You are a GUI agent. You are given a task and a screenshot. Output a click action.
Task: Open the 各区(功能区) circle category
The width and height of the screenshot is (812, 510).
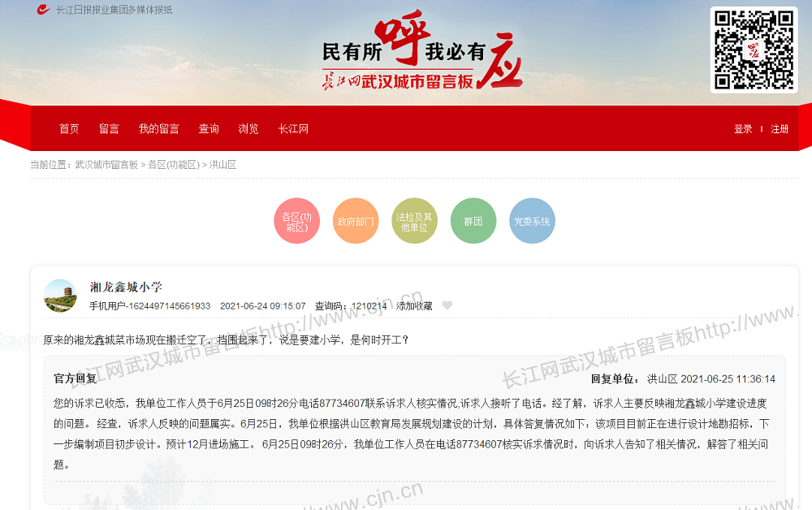coord(296,221)
